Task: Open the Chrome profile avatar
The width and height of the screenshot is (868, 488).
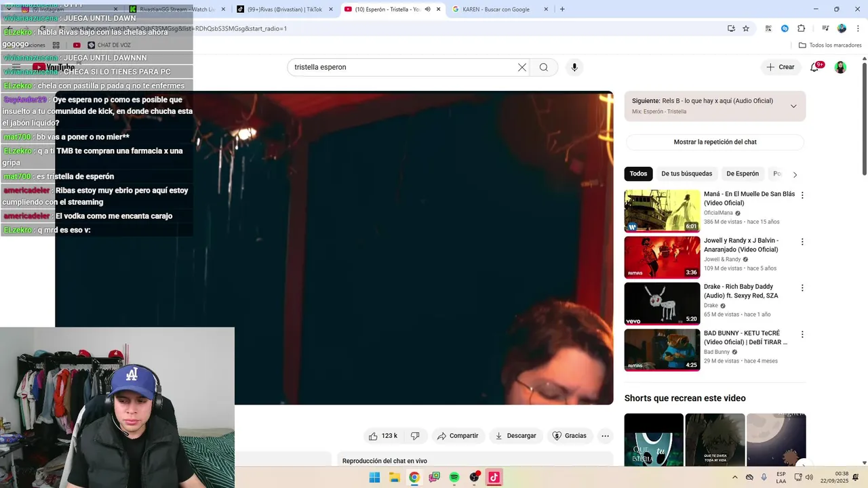Action: pyautogui.click(x=842, y=28)
